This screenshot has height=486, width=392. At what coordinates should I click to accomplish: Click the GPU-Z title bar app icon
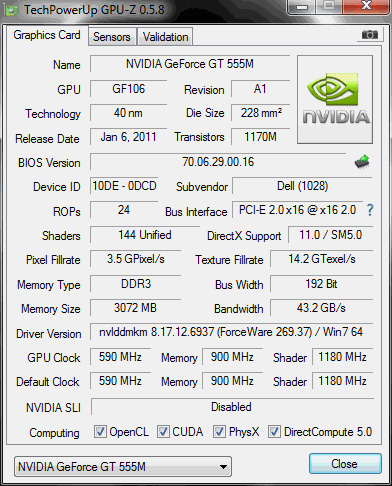pos(11,10)
